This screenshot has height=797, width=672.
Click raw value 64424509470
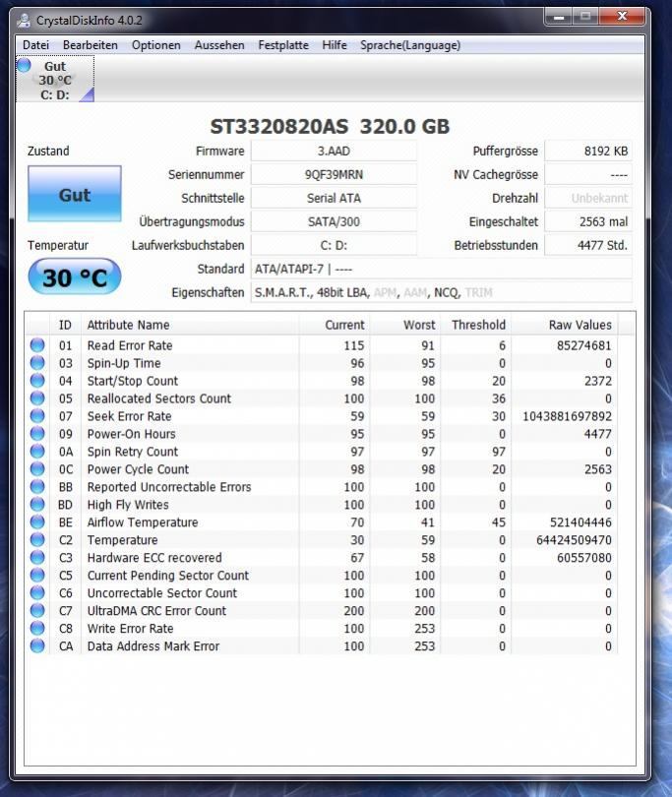[574, 540]
